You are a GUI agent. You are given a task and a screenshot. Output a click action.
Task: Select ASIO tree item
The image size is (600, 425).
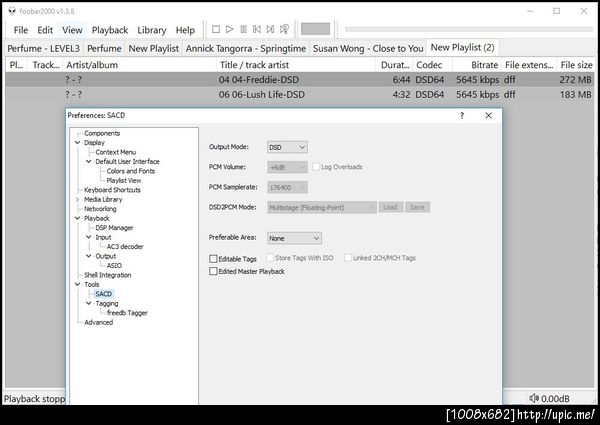[114, 265]
